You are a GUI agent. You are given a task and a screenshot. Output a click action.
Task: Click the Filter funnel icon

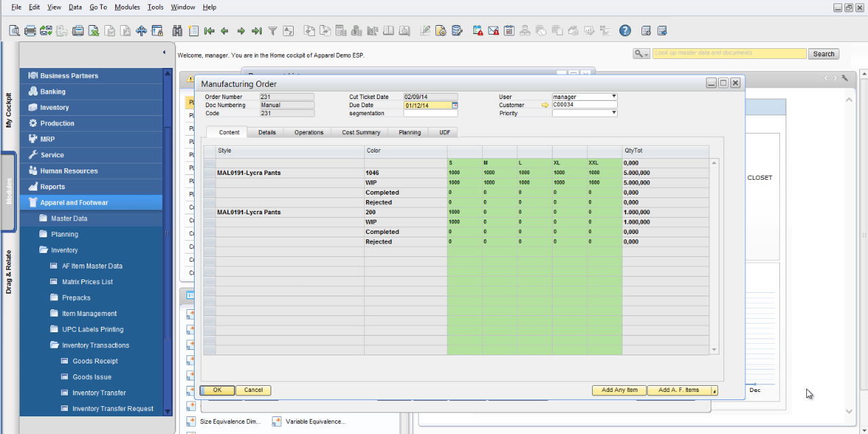[x=273, y=31]
